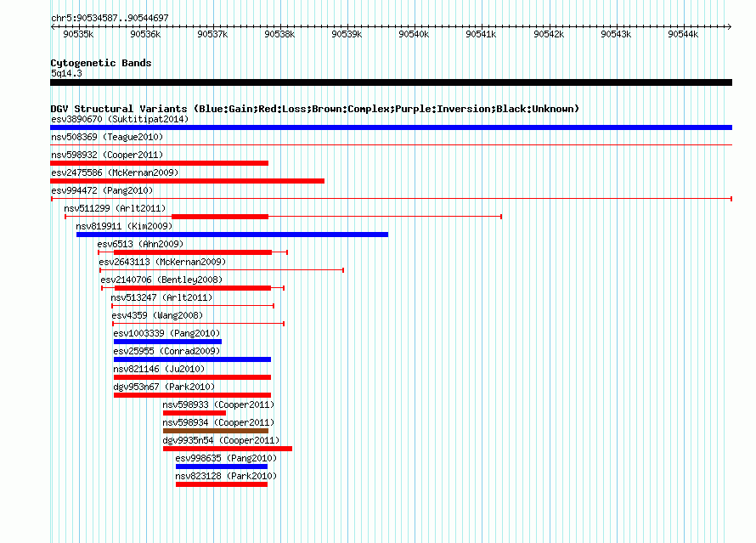The width and height of the screenshot is (756, 543).
Task: Open the nsv598934 (Cooper2011) label
Action: (218, 422)
